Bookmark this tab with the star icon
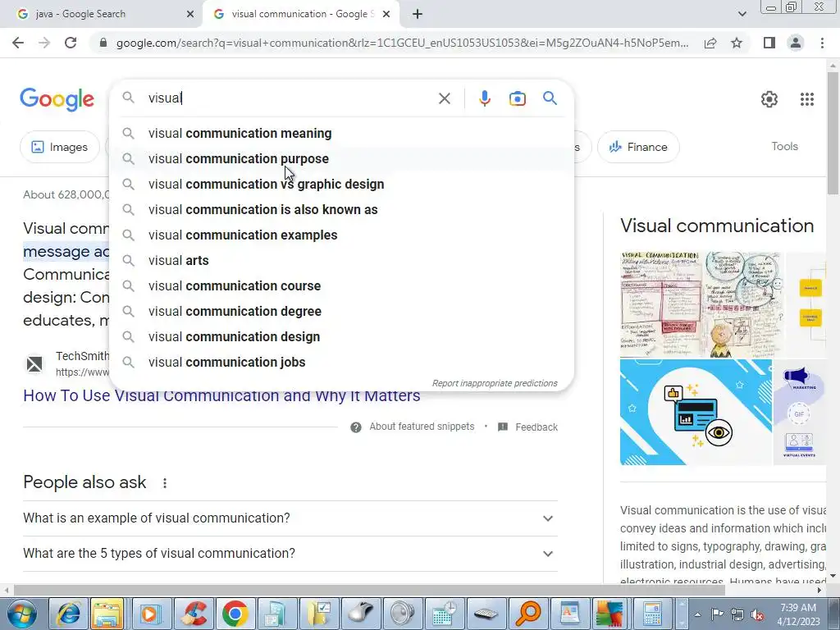This screenshot has width=840, height=630. coord(737,43)
